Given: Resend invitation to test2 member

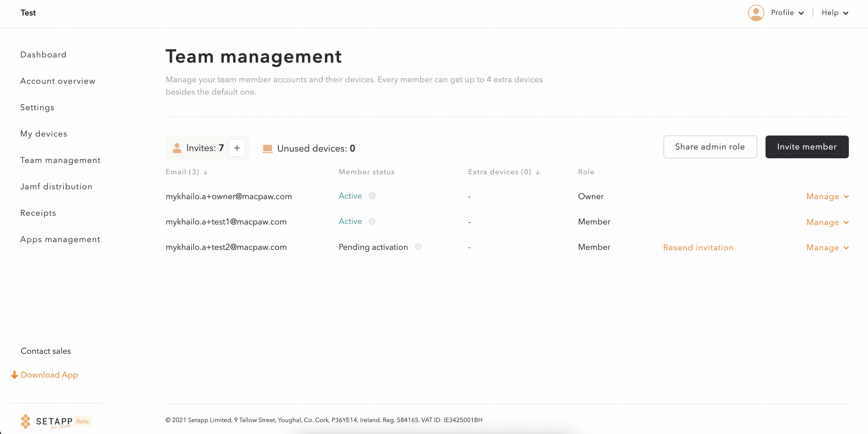Looking at the screenshot, I should tap(698, 248).
